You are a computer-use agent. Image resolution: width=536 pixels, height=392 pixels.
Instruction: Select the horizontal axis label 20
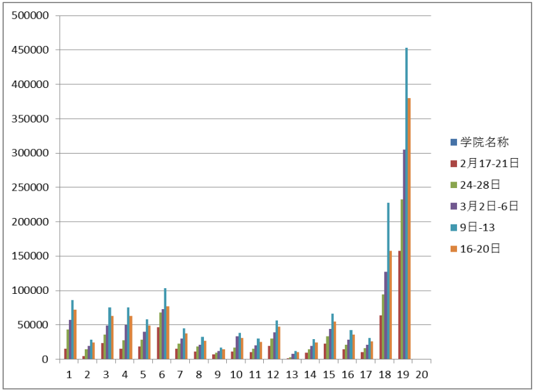pyautogui.click(x=421, y=374)
